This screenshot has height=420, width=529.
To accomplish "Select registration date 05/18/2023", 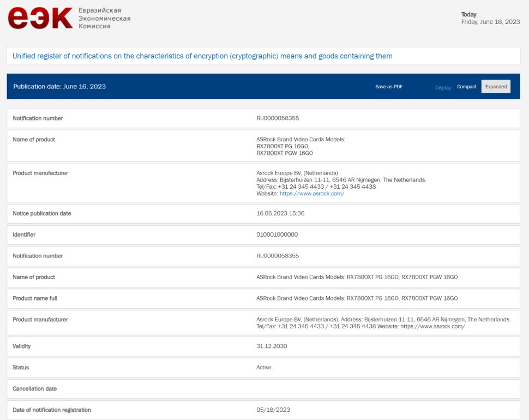I will click(x=273, y=410).
